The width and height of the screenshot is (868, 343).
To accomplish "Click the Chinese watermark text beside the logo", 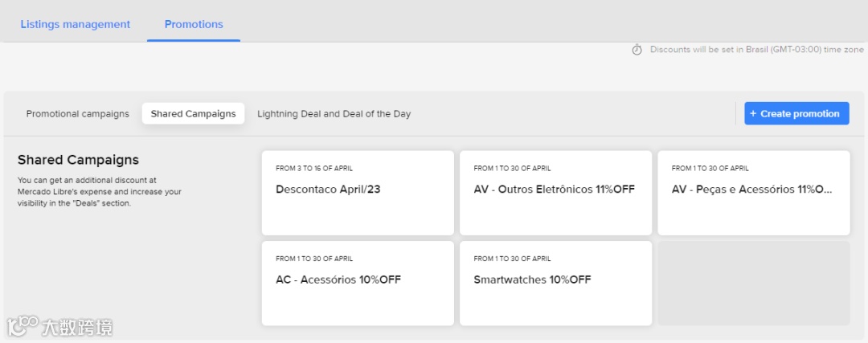I will pos(77,327).
